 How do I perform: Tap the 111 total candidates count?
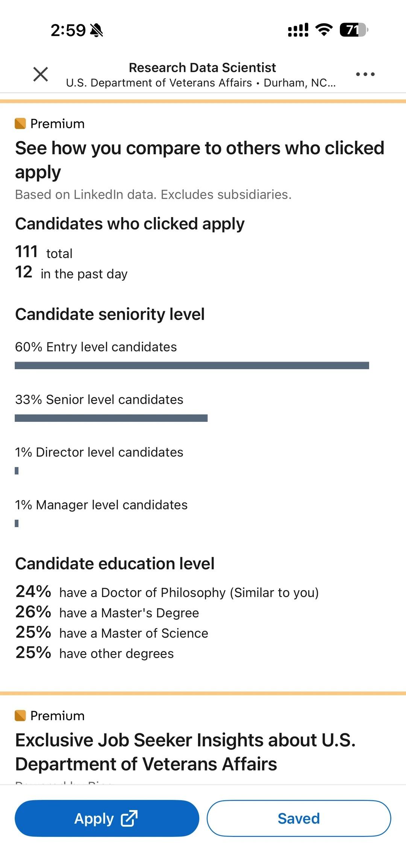pyautogui.click(x=44, y=252)
